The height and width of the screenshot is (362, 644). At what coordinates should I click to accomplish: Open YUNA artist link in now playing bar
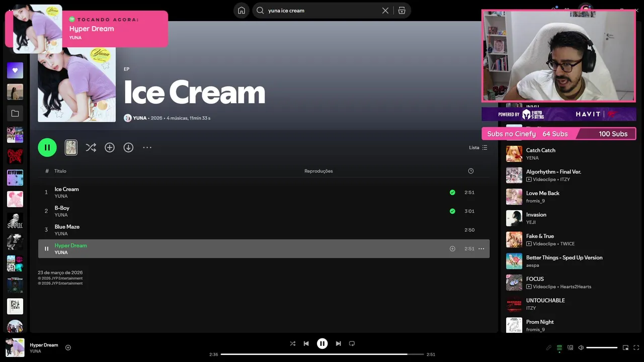(35, 351)
